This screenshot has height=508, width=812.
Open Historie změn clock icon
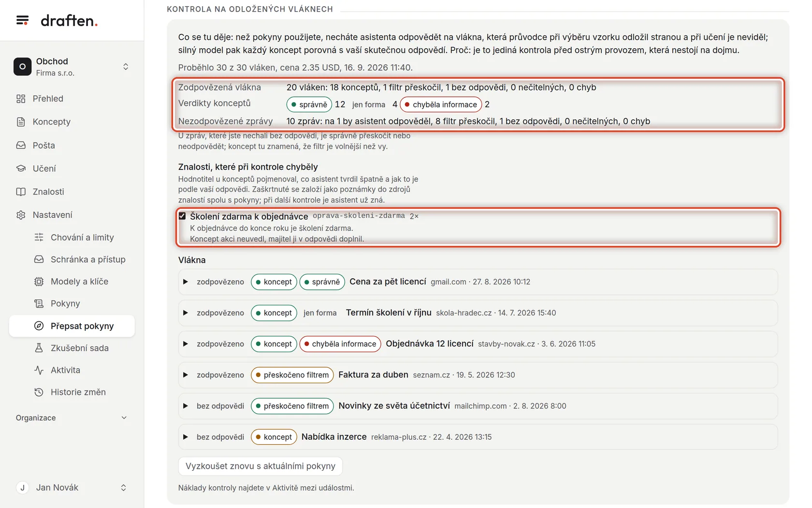(39, 392)
